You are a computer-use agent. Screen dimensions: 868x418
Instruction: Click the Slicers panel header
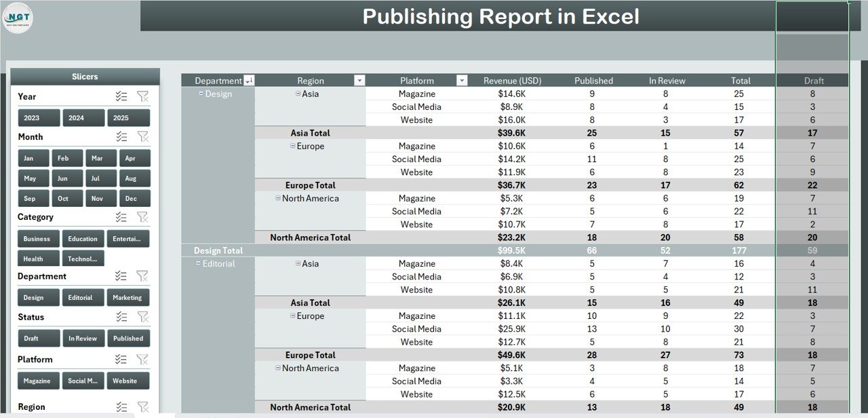click(x=85, y=77)
